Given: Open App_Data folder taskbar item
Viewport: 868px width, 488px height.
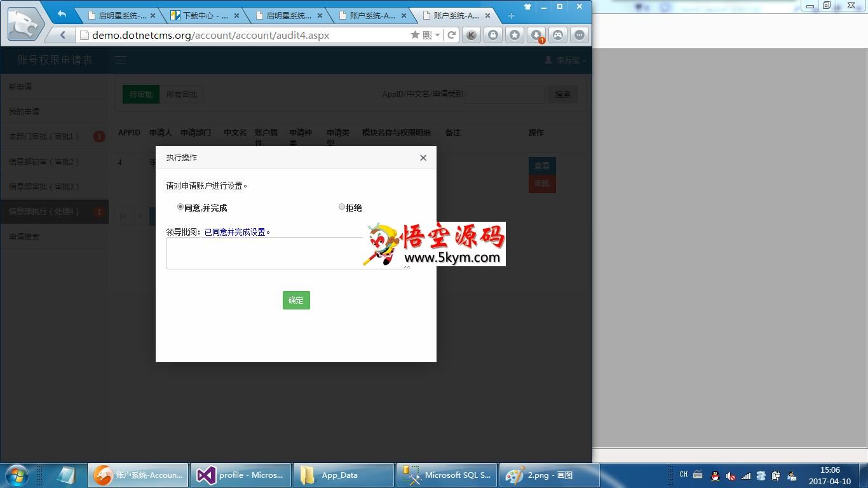Looking at the screenshot, I should 344,475.
